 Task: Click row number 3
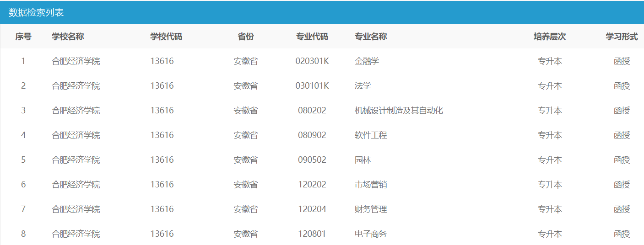pos(23,110)
